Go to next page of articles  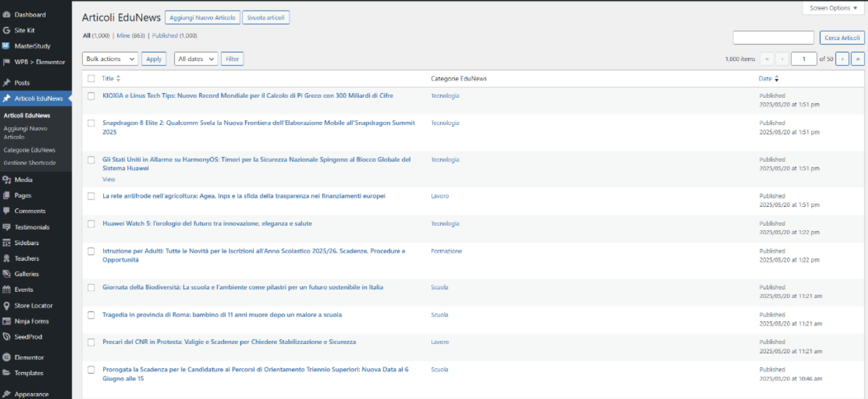coord(843,59)
